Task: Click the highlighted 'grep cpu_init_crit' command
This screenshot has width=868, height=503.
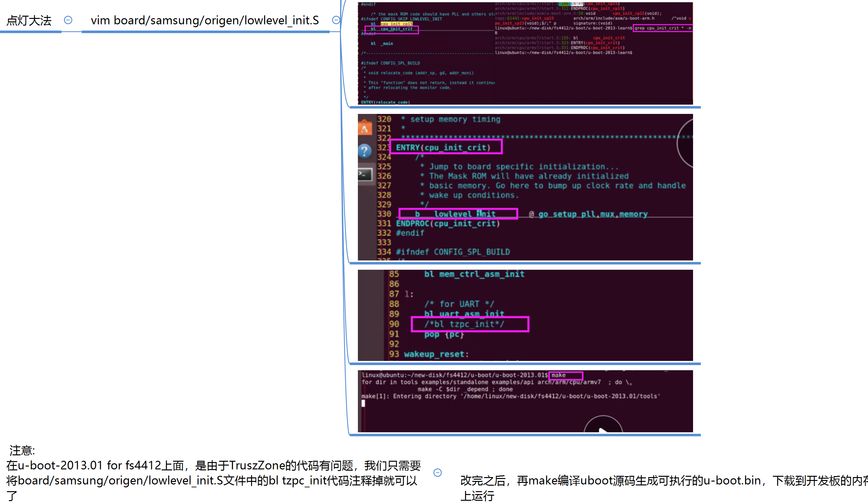Action: pyautogui.click(x=662, y=28)
